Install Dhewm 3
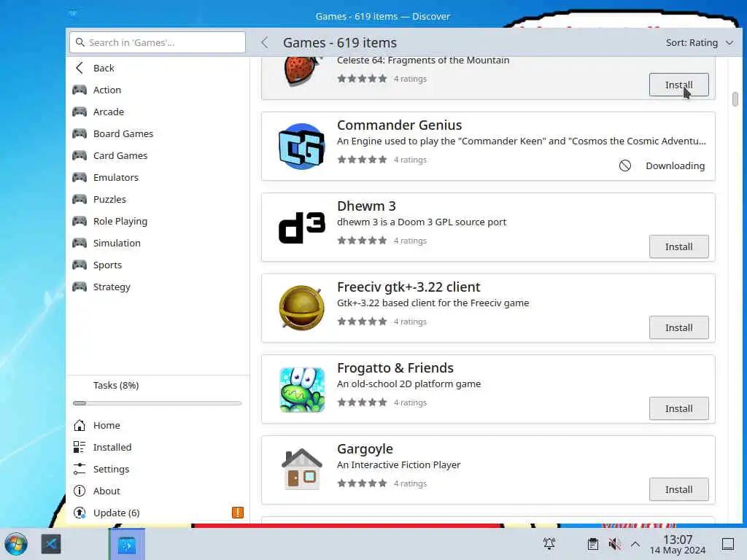This screenshot has height=560, width=747. coord(678,246)
